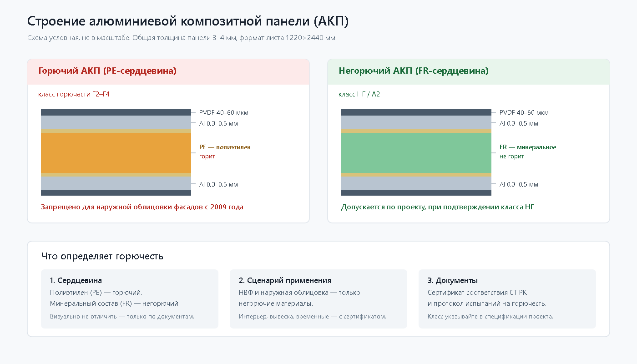The image size is (637, 364).
Task: Select the text "НВФ и наружная облицовка — только"
Action: click(299, 293)
